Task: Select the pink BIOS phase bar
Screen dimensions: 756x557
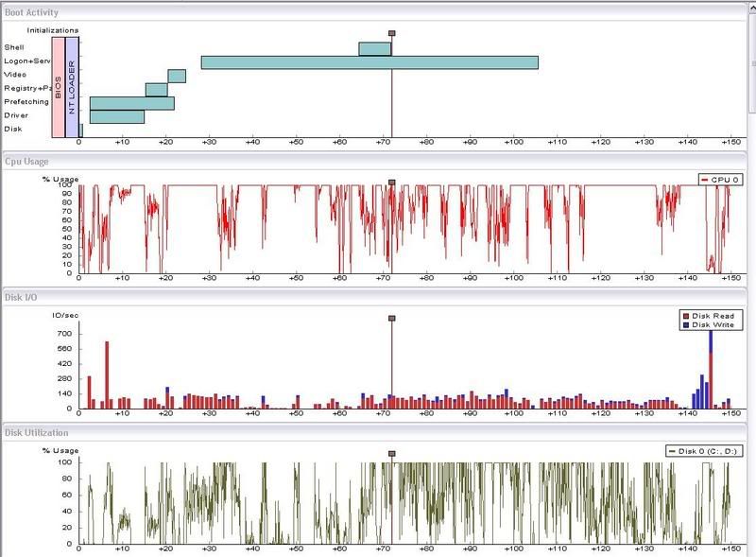Action: click(59, 87)
